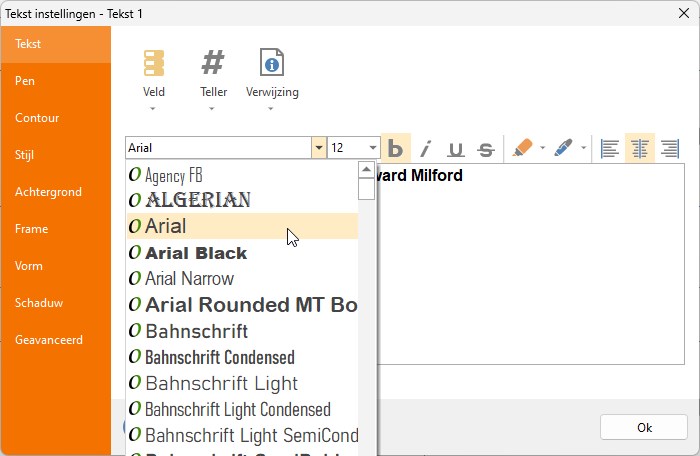700x456 pixels.
Task: Toggle italic formatting
Action: point(426,148)
